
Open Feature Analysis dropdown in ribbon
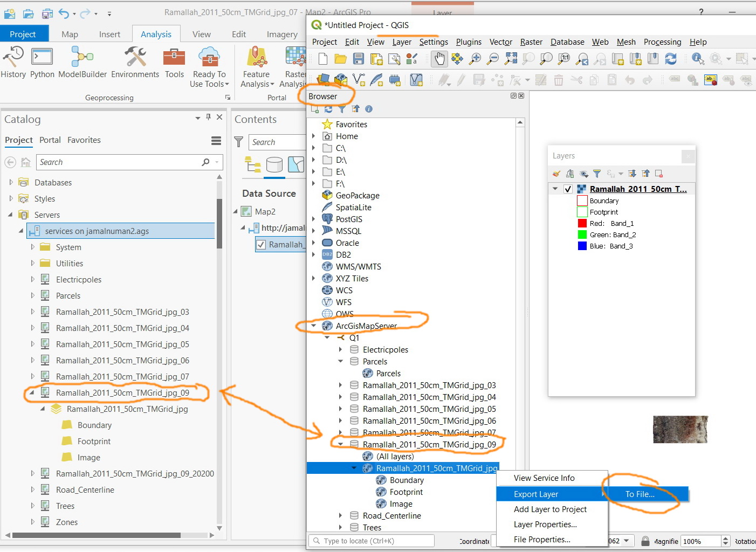[257, 79]
